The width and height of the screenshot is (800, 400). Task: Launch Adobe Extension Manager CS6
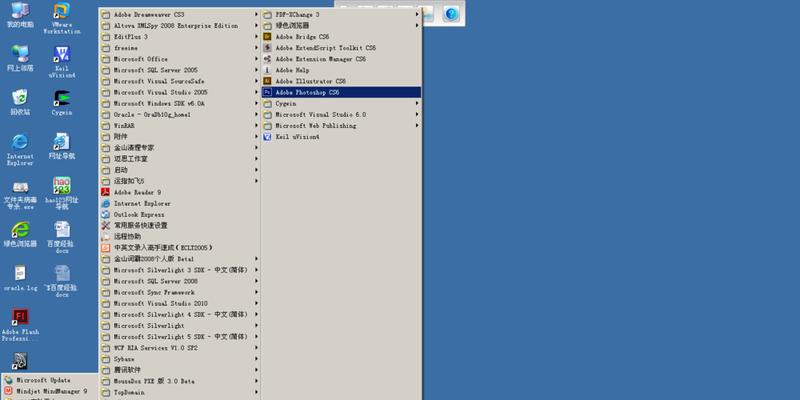341,59
